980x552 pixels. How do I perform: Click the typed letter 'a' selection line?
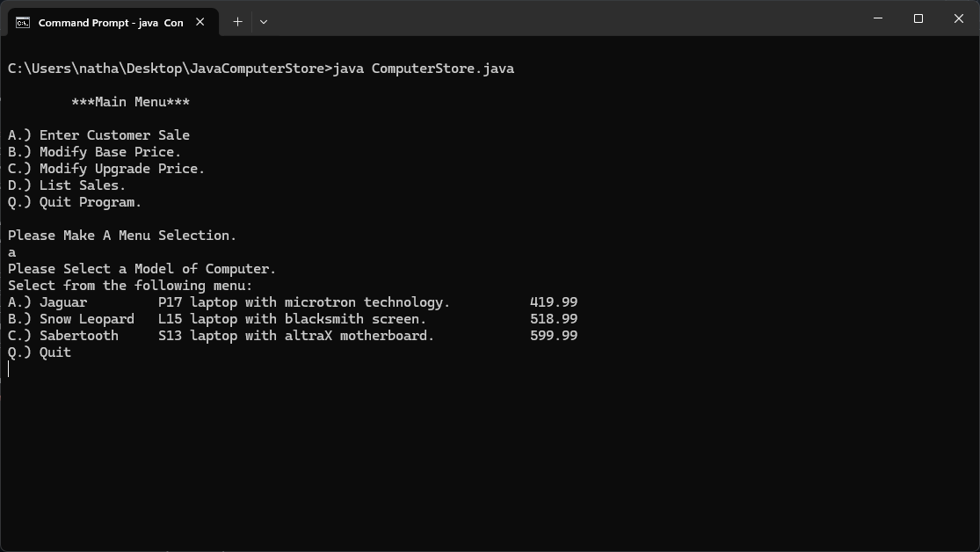pyautogui.click(x=11, y=251)
